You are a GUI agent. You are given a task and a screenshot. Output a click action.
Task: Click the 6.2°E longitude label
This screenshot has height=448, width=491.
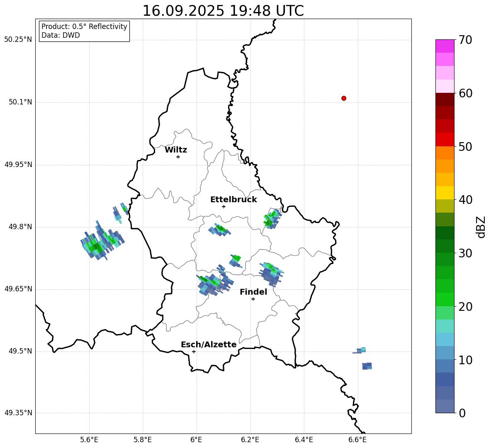[x=250, y=440]
